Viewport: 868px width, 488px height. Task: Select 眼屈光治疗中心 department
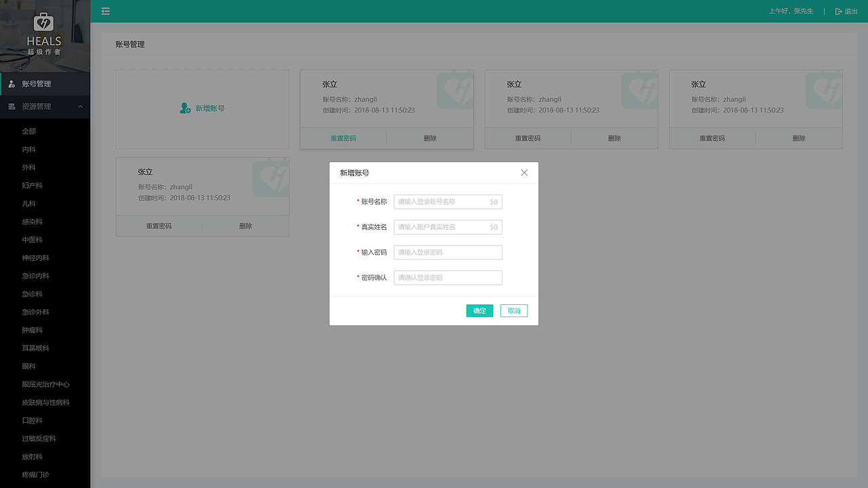[46, 384]
